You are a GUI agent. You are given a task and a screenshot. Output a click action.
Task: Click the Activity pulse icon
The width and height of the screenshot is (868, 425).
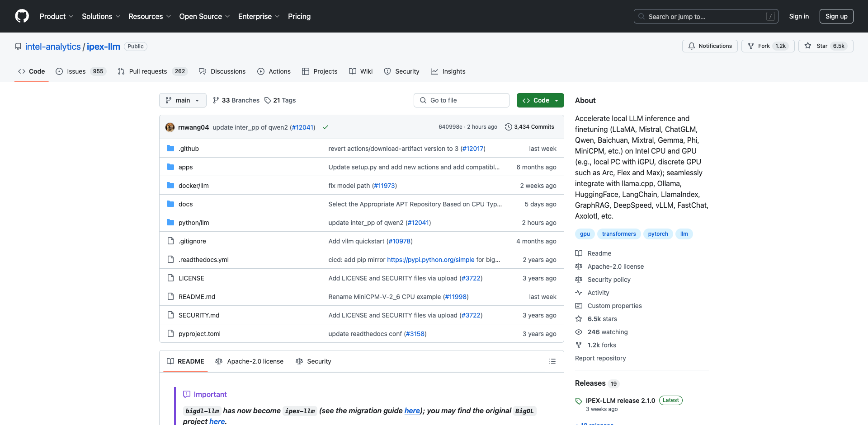pos(579,293)
